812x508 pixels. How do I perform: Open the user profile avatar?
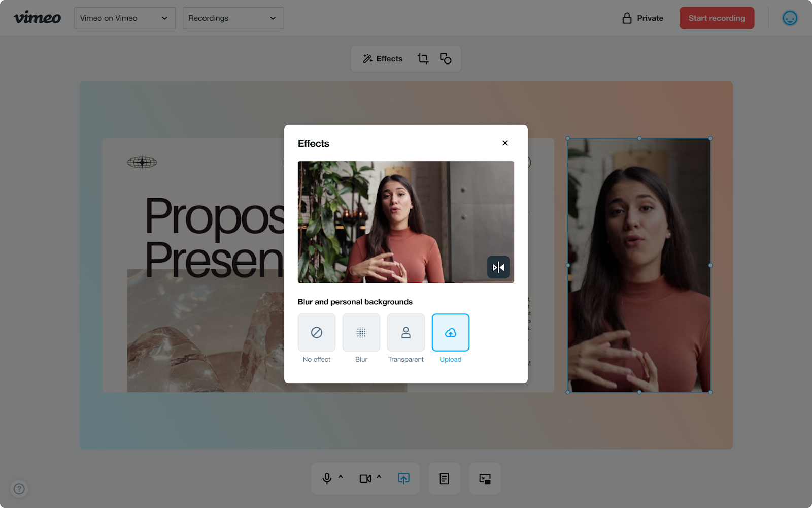[x=790, y=18]
